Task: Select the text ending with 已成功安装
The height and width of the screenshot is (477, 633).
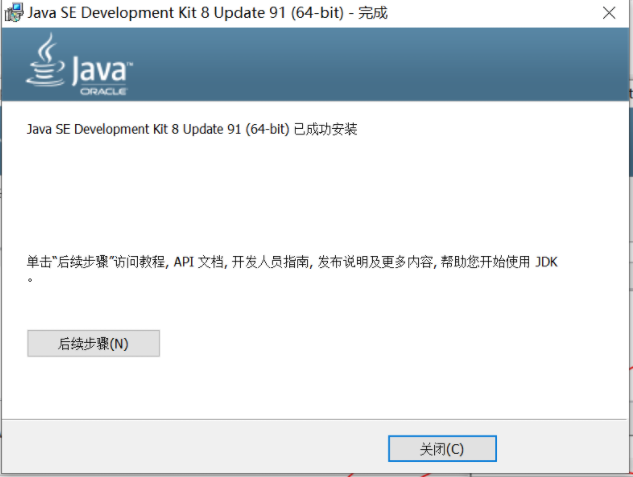Action: (192, 129)
